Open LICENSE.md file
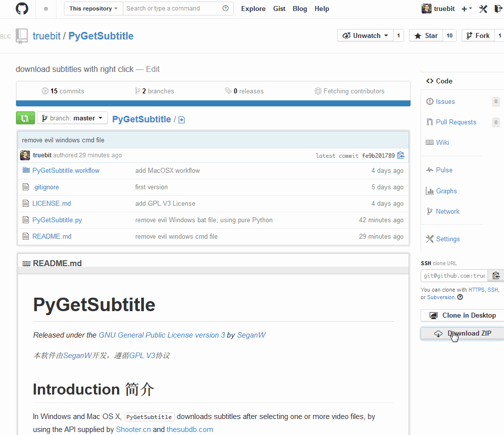 click(x=52, y=204)
